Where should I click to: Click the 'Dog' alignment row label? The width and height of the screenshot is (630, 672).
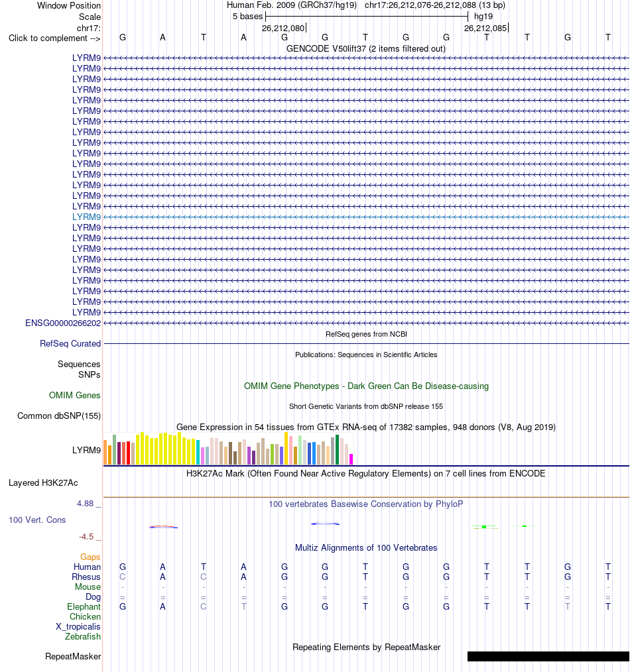(x=93, y=596)
